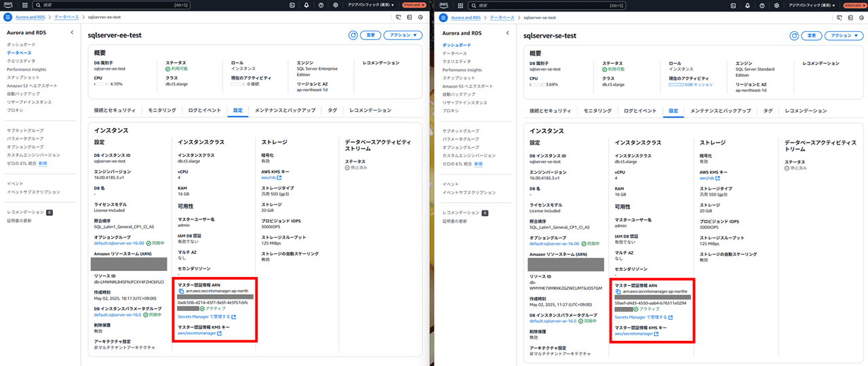868x366 pixels.
Task: Open Secrets Manager で管理する link in se-test window
Action: tap(644, 316)
